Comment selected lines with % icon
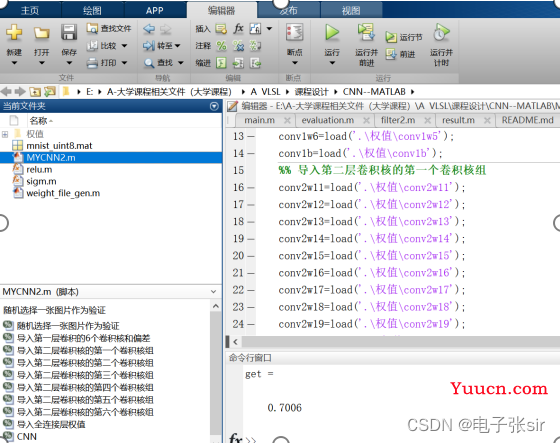This screenshot has width=560, height=443. point(221,46)
